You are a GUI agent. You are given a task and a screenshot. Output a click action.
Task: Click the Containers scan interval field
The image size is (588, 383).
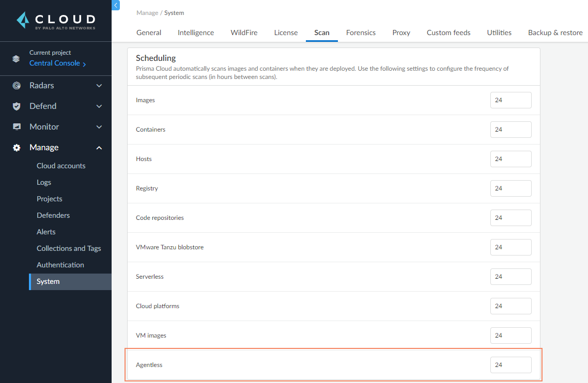pyautogui.click(x=510, y=129)
